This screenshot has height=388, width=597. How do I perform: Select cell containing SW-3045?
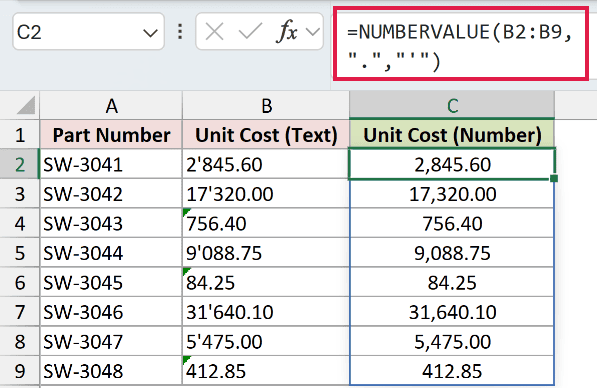tap(111, 283)
